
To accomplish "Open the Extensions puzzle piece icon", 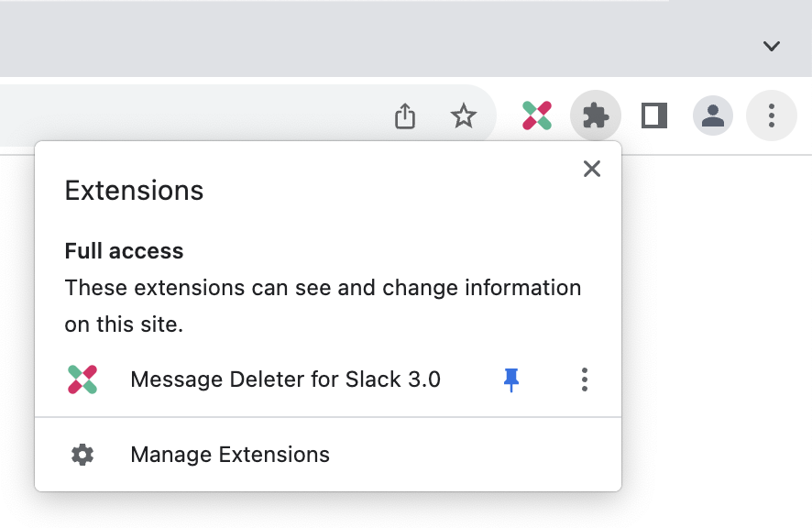I will click(x=595, y=115).
